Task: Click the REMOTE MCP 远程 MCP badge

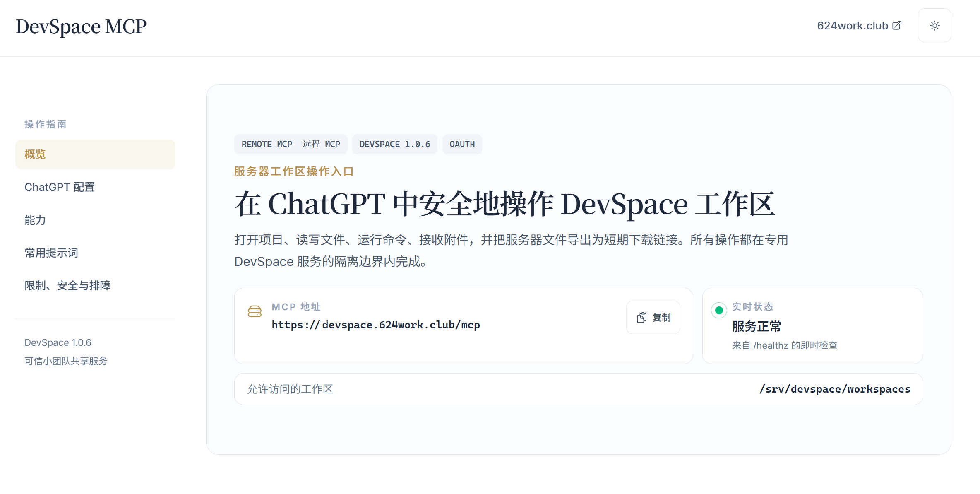Action: tap(291, 144)
